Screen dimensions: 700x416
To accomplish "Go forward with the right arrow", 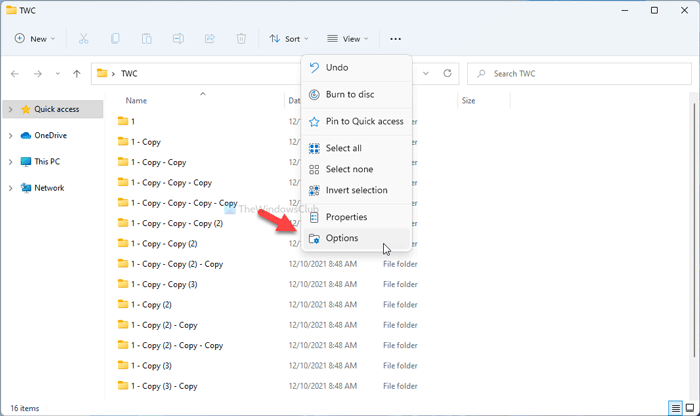I will coord(38,74).
